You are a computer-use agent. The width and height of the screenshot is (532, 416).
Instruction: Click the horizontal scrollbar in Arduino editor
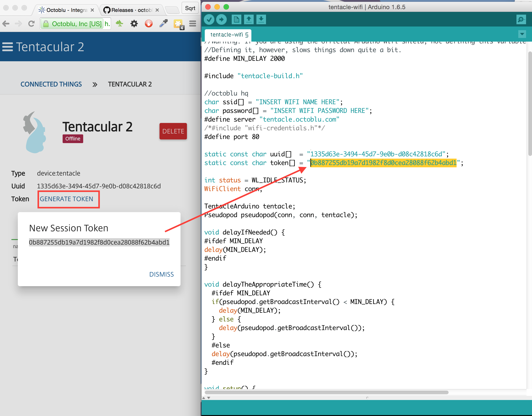[x=326, y=392]
